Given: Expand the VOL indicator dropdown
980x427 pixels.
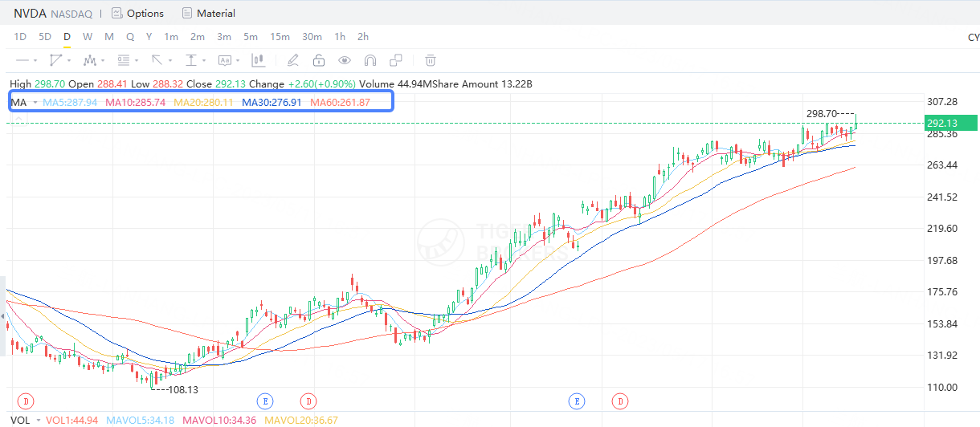Looking at the screenshot, I should tap(38, 421).
